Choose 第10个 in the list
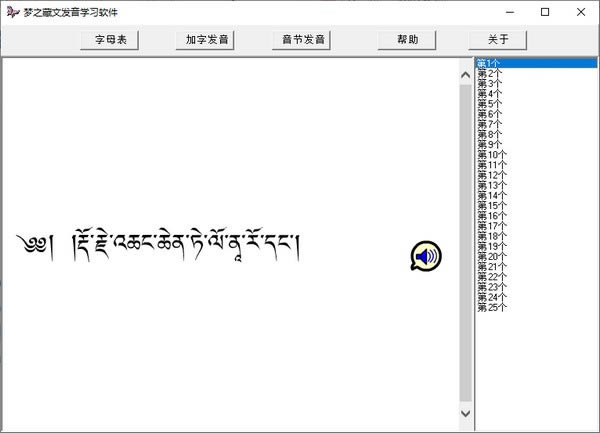The height and width of the screenshot is (433, 600). (492, 155)
